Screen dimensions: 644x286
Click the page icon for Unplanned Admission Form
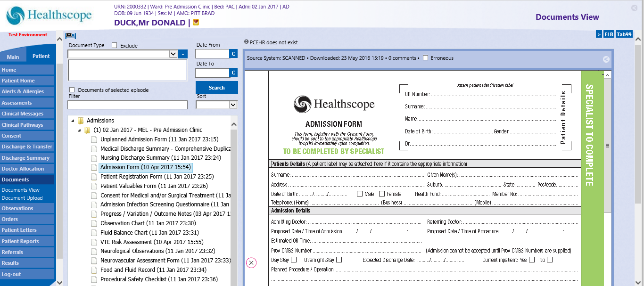[x=94, y=139]
